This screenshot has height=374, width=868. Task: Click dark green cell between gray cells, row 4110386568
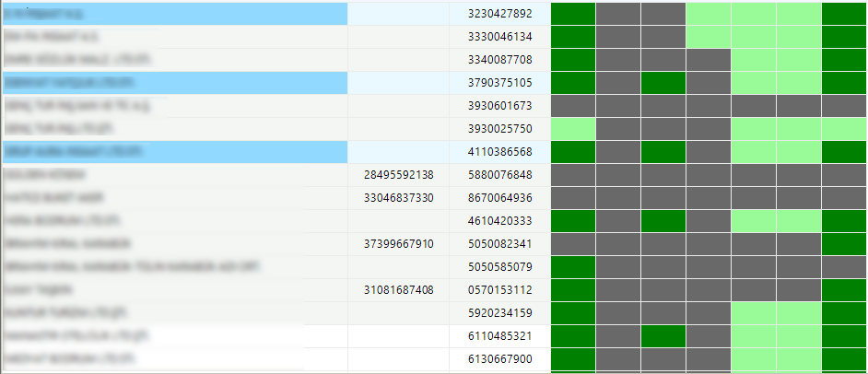(663, 152)
